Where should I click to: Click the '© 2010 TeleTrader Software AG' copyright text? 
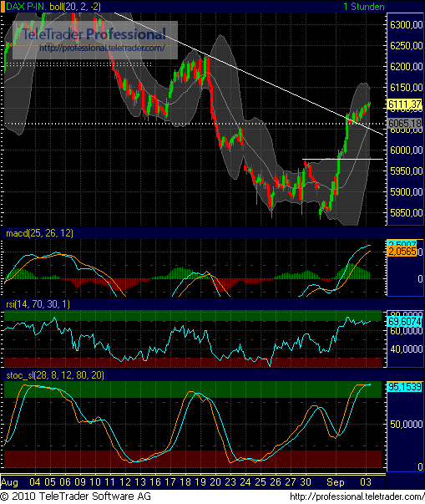pyautogui.click(x=75, y=496)
